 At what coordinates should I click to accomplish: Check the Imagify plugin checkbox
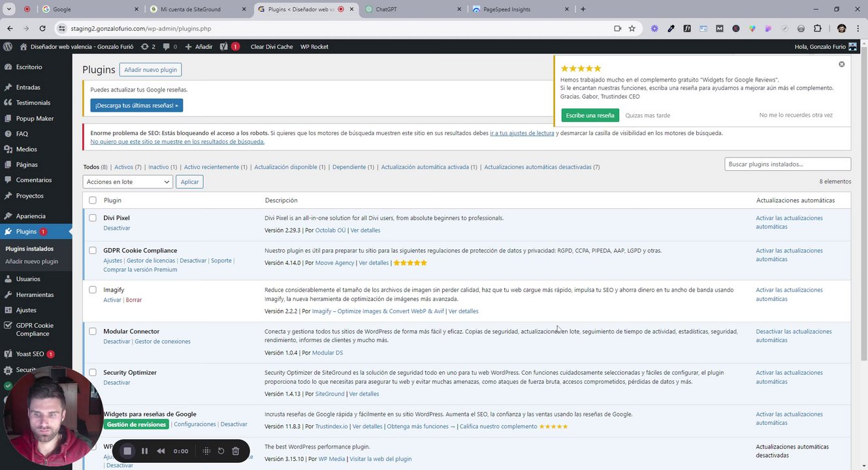(93, 290)
